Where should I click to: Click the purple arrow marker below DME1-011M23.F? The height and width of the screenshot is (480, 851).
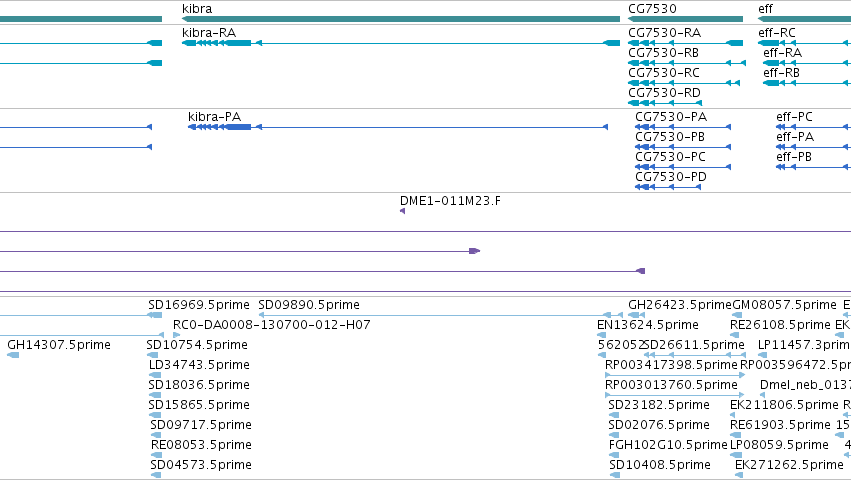pos(402,211)
